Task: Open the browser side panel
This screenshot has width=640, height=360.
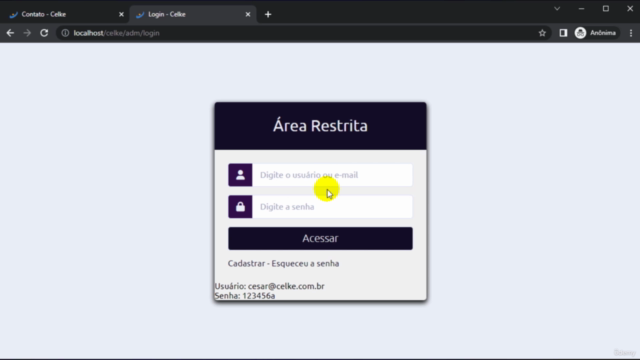Action: pyautogui.click(x=563, y=33)
